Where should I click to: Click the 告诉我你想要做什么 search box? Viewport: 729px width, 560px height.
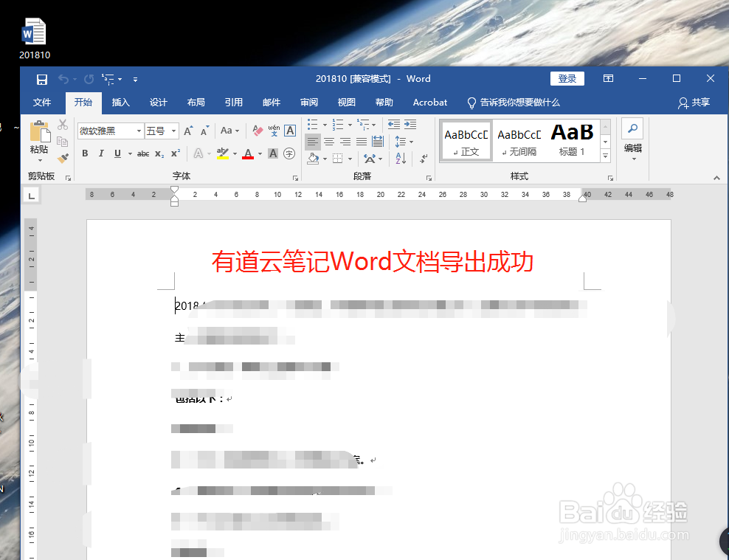514,103
